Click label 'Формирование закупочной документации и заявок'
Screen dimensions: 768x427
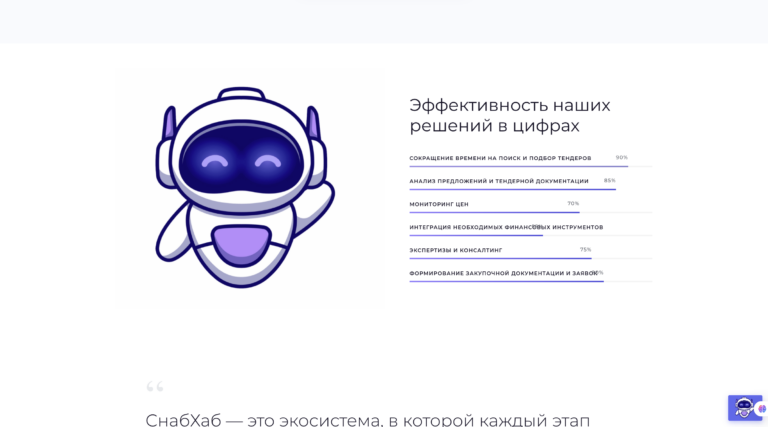click(504, 273)
